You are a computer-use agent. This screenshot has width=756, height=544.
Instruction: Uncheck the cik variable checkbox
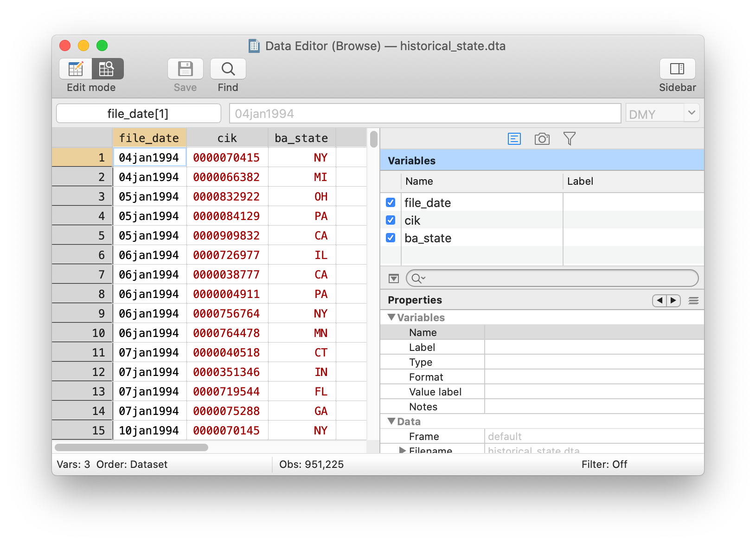[x=391, y=220]
